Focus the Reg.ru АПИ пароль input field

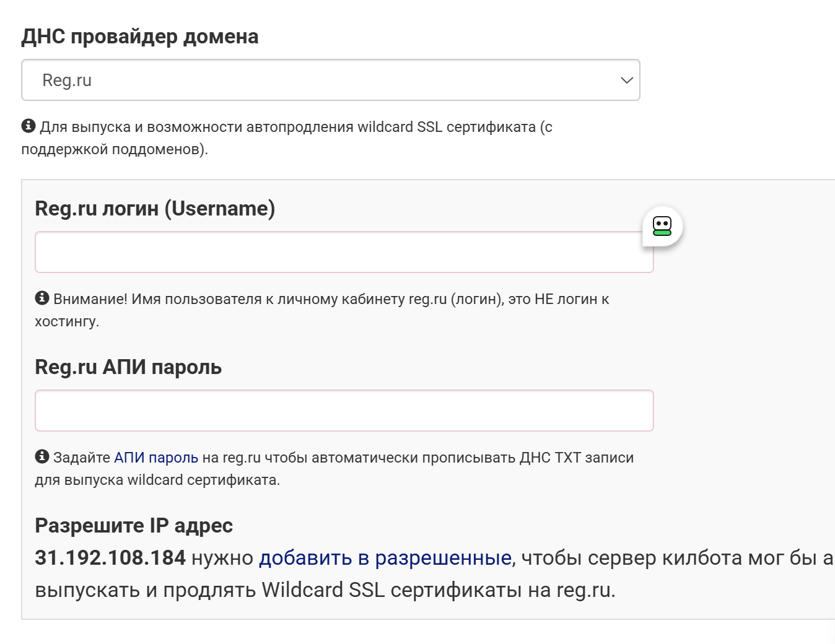[344, 411]
